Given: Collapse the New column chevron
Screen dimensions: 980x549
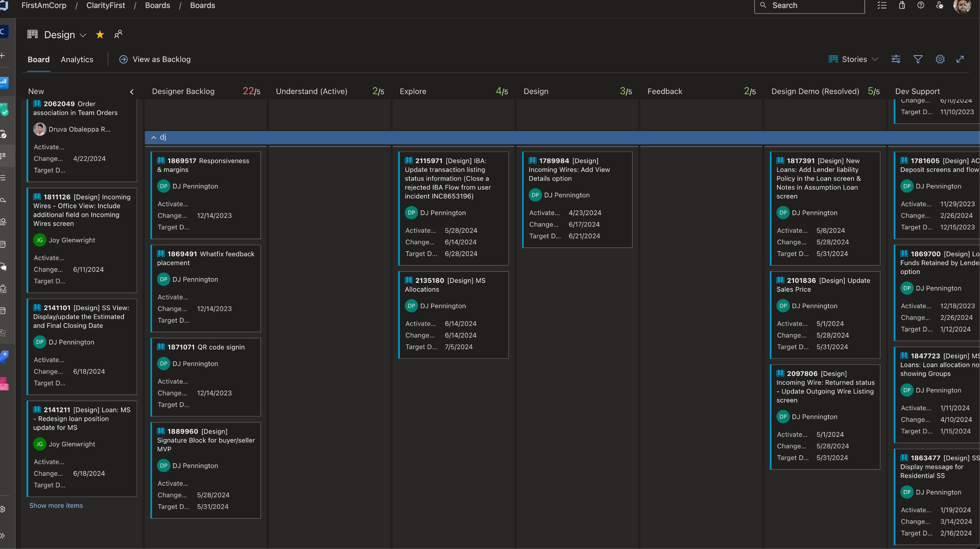Looking at the screenshot, I should [132, 91].
